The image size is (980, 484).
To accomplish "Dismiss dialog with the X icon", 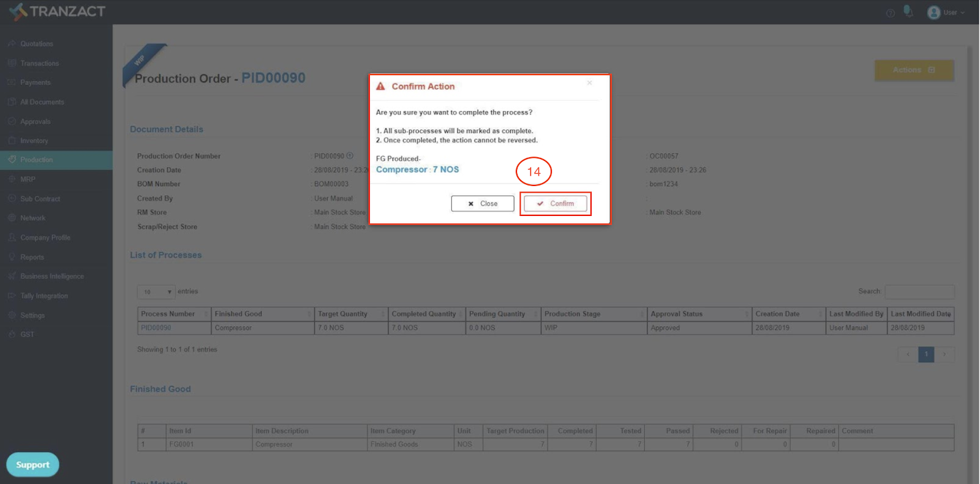I will (x=589, y=83).
